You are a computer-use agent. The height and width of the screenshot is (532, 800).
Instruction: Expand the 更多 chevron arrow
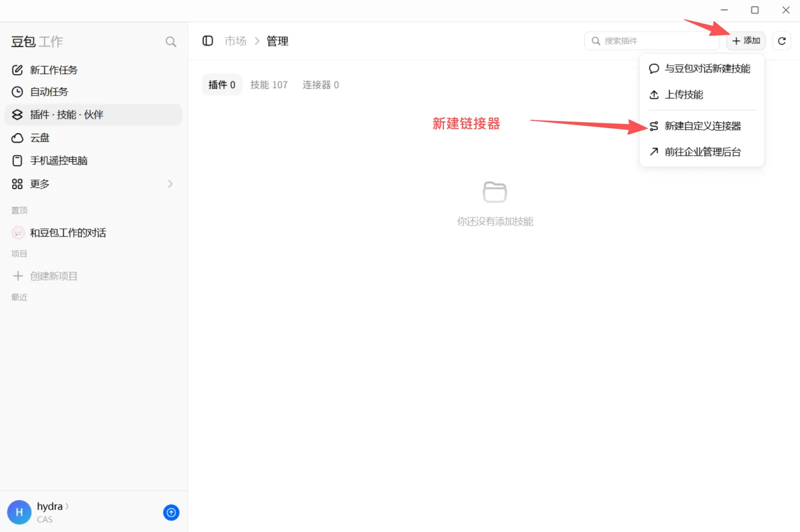(x=170, y=184)
